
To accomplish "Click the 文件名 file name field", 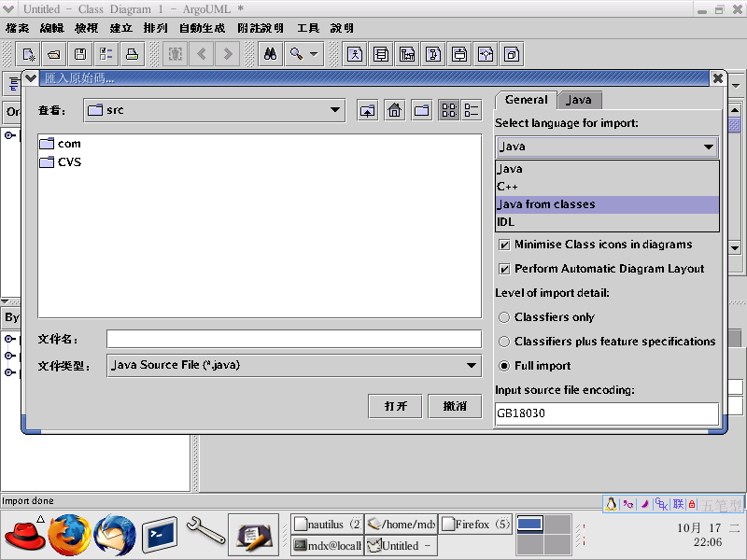I will (294, 339).
